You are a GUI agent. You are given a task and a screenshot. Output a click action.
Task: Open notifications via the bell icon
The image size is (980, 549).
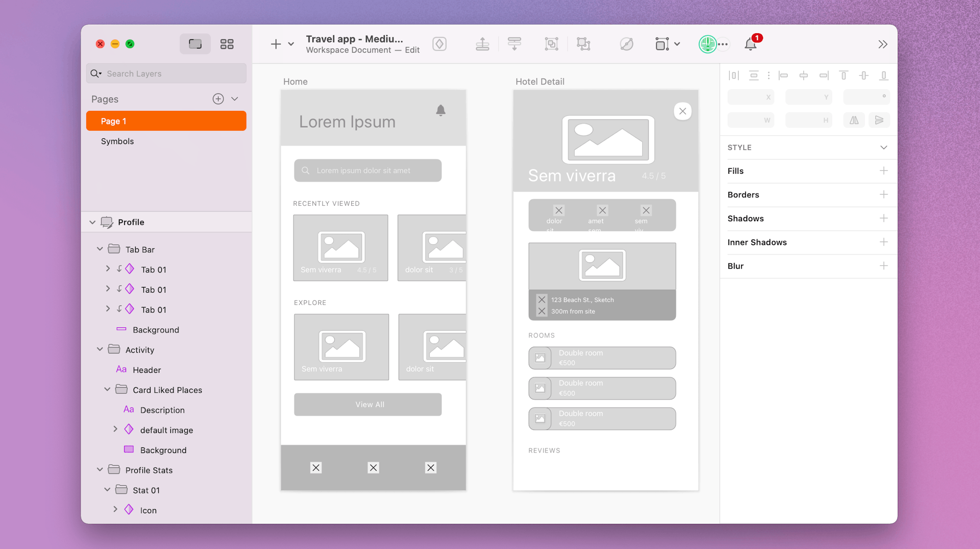point(750,44)
